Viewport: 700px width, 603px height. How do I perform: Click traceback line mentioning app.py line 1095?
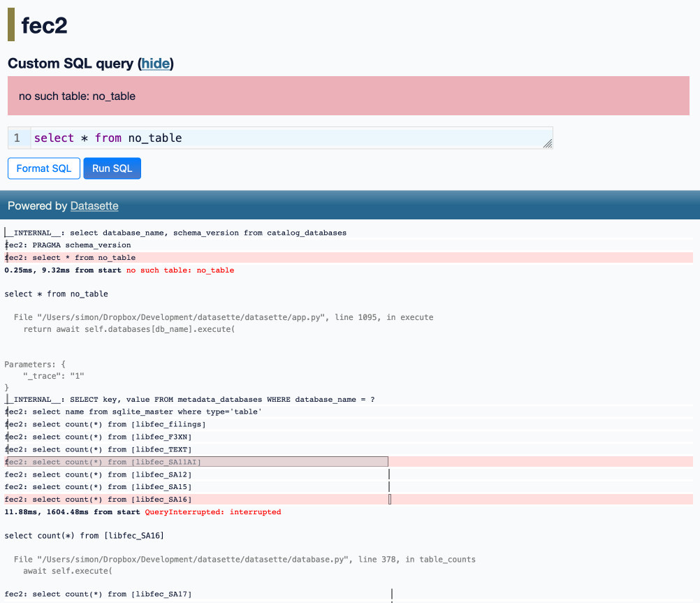click(224, 317)
